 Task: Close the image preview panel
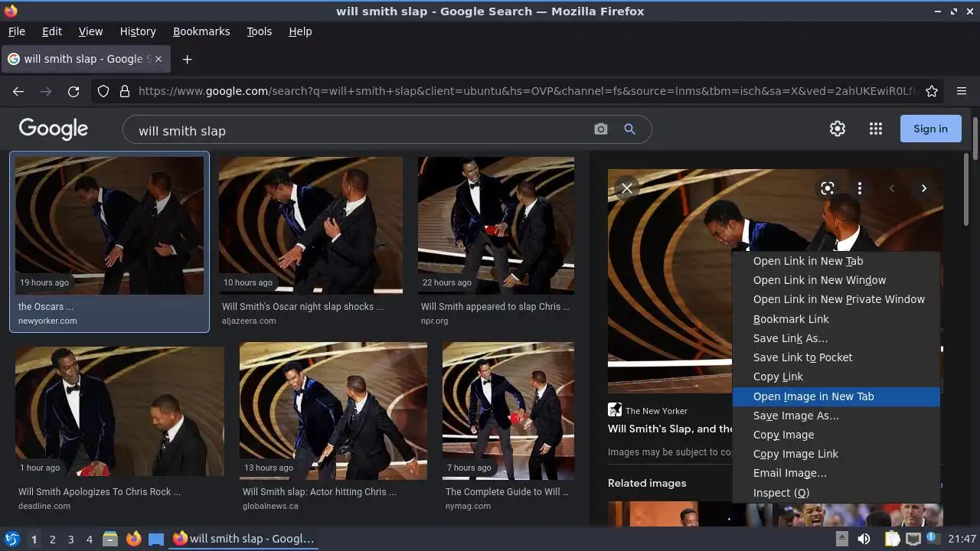click(x=627, y=188)
